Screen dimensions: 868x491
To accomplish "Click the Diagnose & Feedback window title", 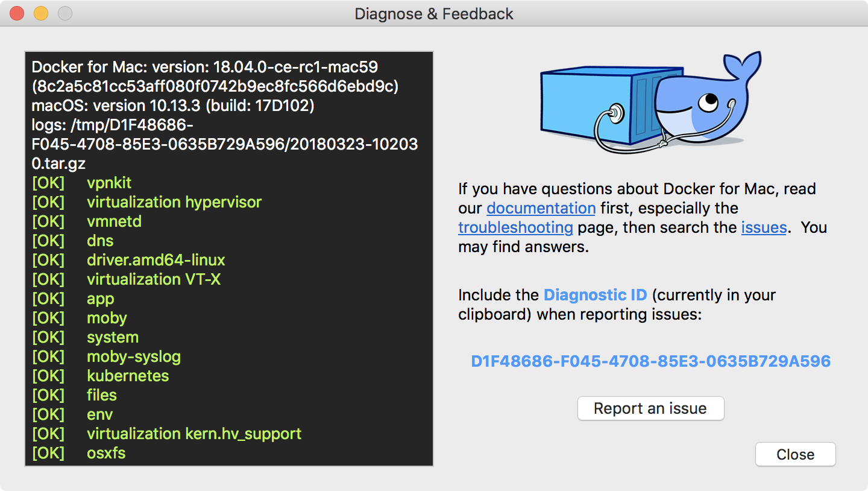I will pyautogui.click(x=434, y=13).
